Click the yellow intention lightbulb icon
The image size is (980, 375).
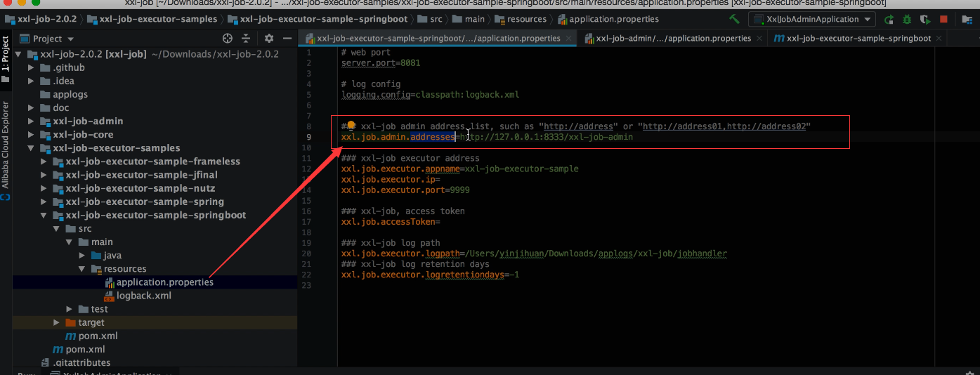351,126
